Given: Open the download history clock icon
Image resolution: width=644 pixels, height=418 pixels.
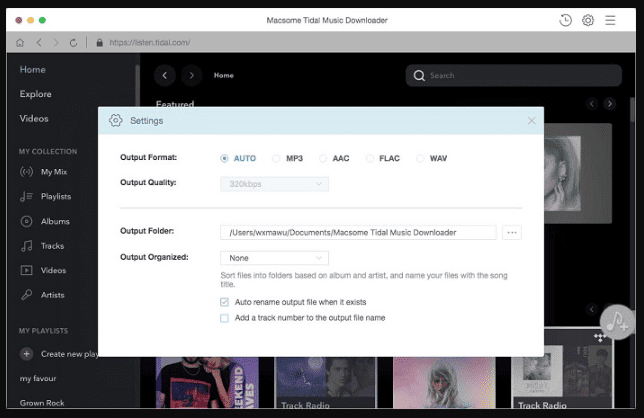Looking at the screenshot, I should [566, 20].
